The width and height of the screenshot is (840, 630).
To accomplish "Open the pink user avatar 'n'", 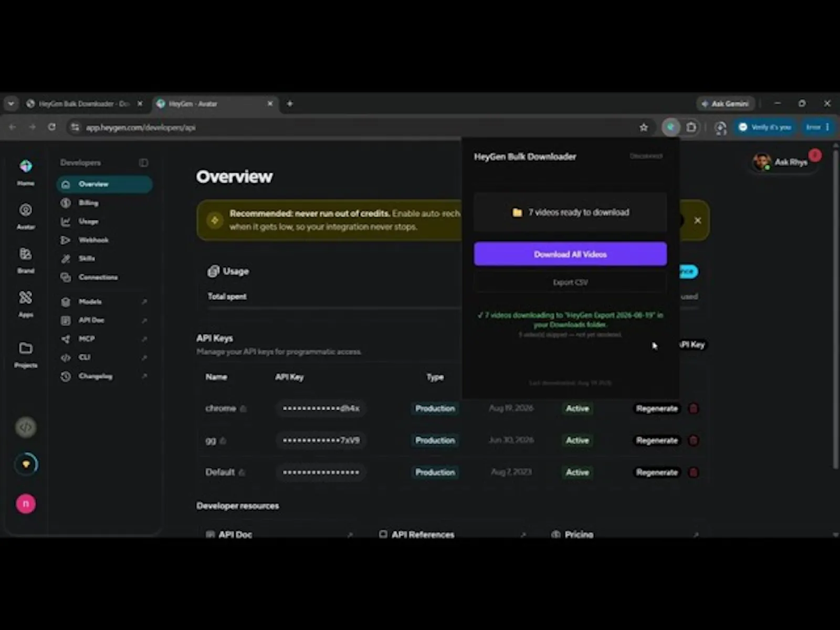I will pos(26,504).
